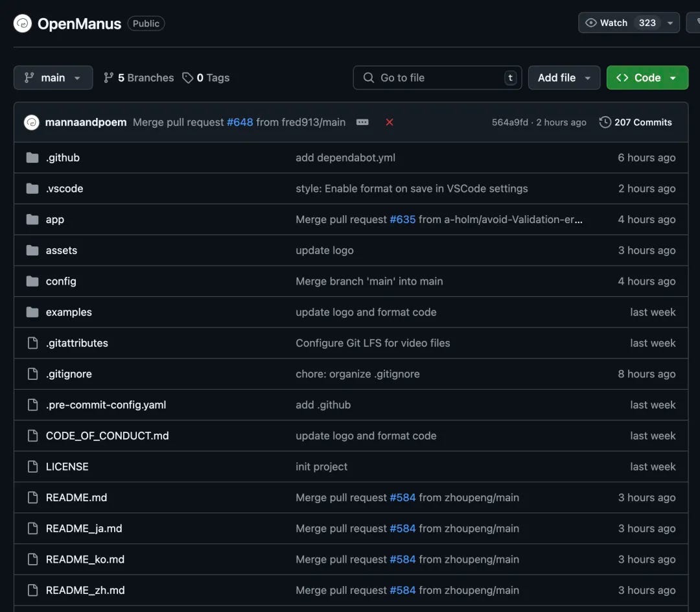Click the tags icon next to 0 Tags
The height and width of the screenshot is (612, 700).
pyautogui.click(x=187, y=78)
